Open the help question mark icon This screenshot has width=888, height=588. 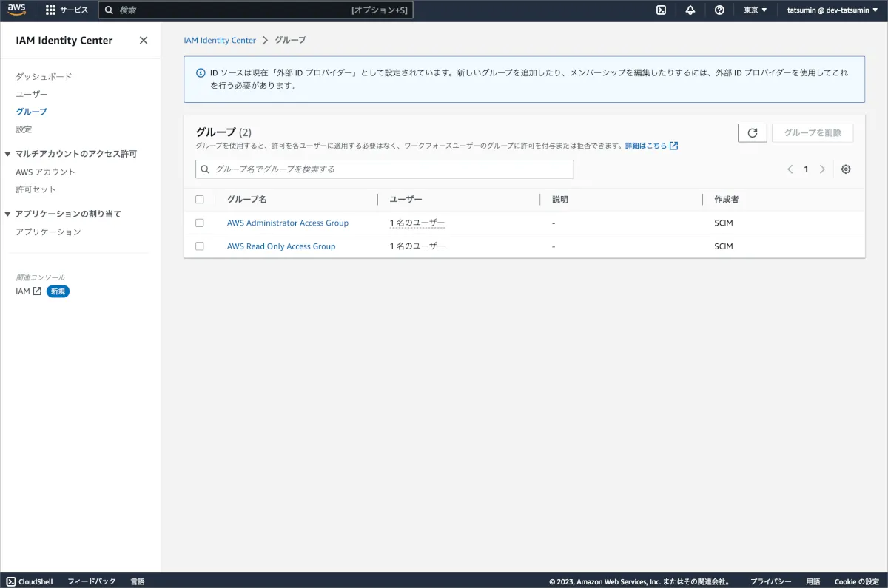(x=719, y=10)
